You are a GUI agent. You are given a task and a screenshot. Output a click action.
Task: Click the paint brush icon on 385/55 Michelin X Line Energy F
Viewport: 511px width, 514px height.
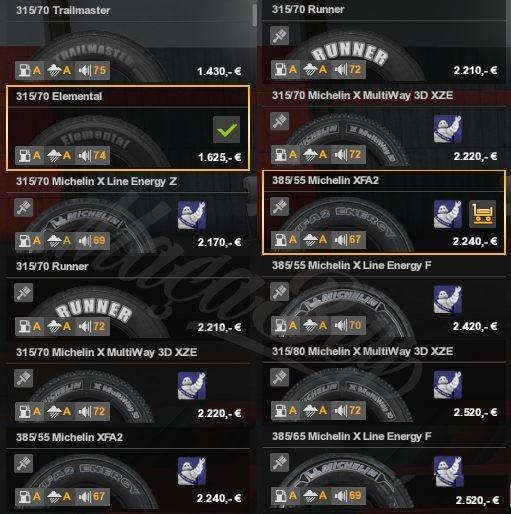pyautogui.click(x=280, y=292)
